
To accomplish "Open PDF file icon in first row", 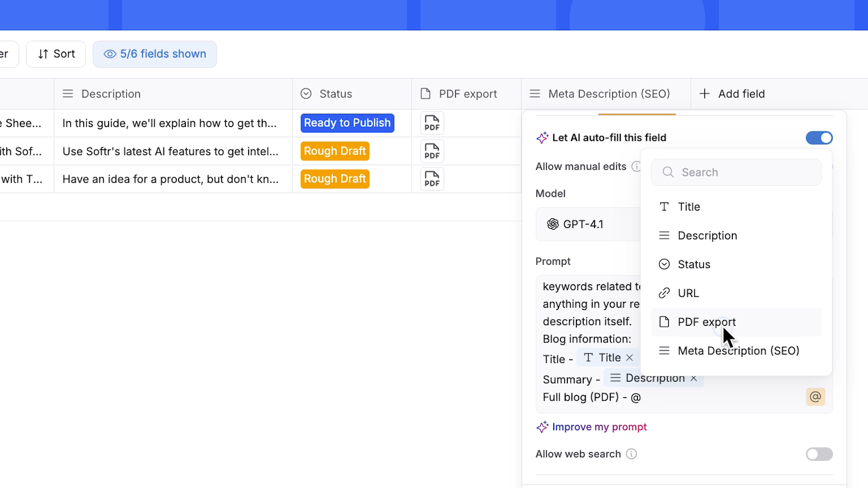I will pyautogui.click(x=432, y=123).
